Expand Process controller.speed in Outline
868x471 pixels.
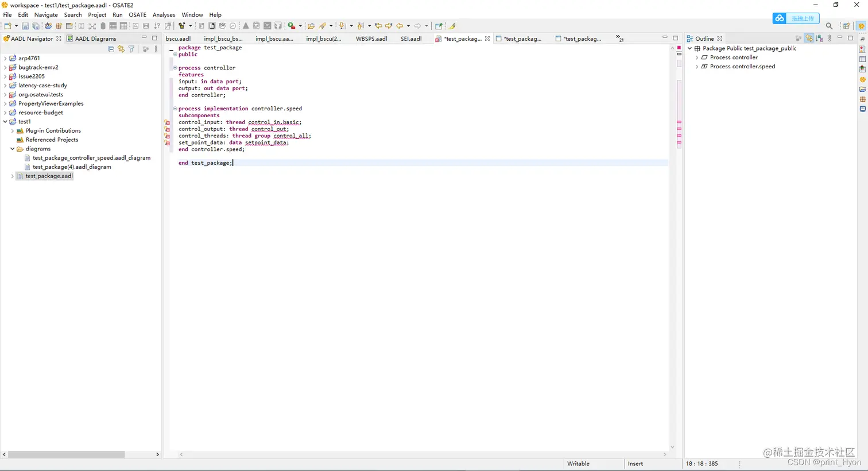point(697,67)
